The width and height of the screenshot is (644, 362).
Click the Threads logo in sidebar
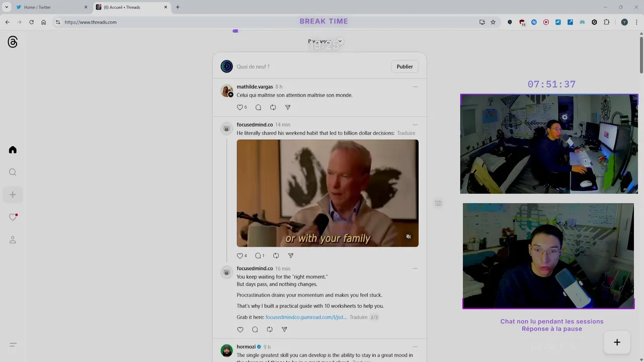(13, 42)
